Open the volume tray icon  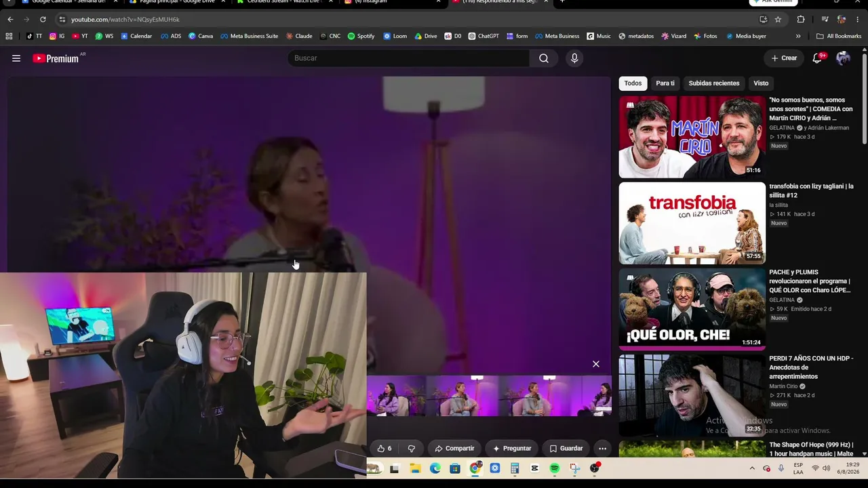(827, 468)
